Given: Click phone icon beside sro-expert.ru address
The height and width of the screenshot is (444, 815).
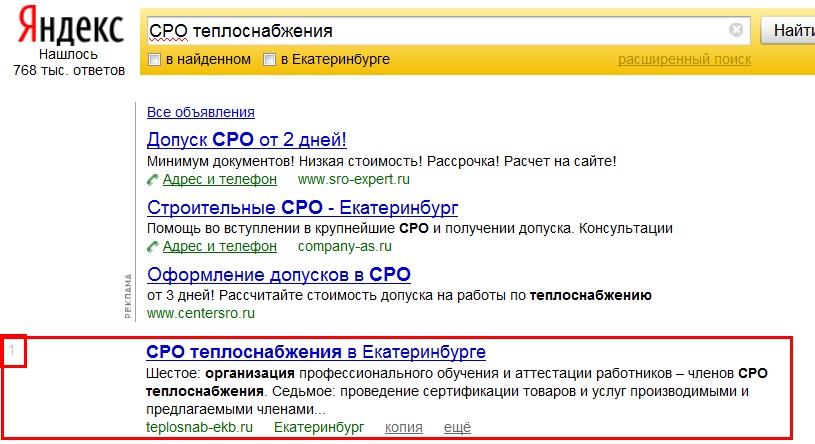Looking at the screenshot, I should point(153,180).
